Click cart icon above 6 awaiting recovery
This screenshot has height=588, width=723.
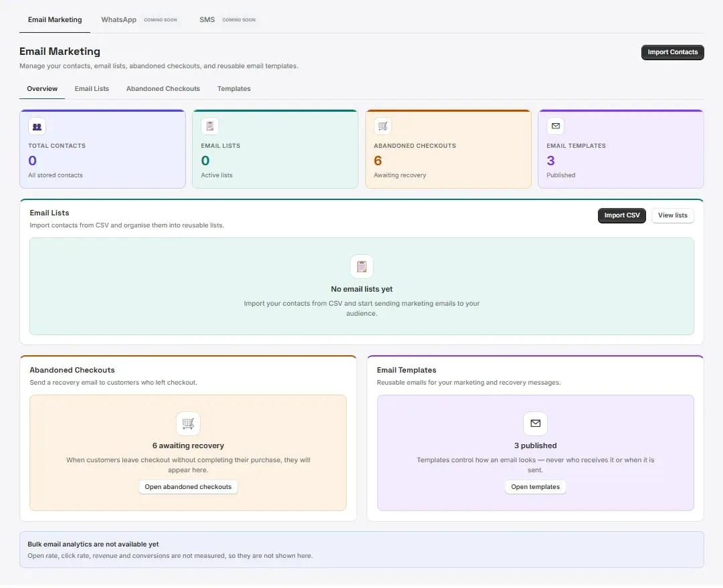coord(188,425)
